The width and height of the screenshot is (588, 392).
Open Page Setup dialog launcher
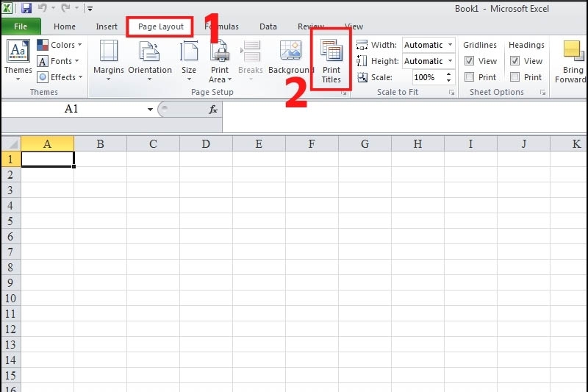(343, 93)
